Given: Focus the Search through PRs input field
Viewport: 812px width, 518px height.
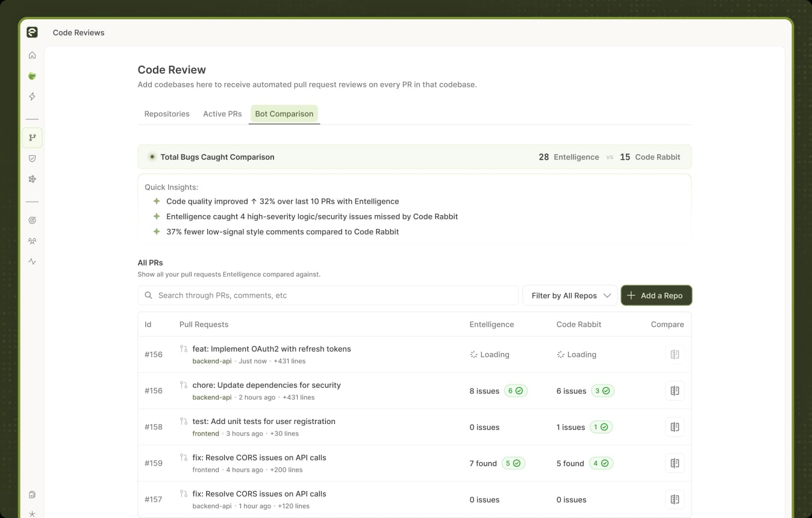Looking at the screenshot, I should click(x=328, y=296).
